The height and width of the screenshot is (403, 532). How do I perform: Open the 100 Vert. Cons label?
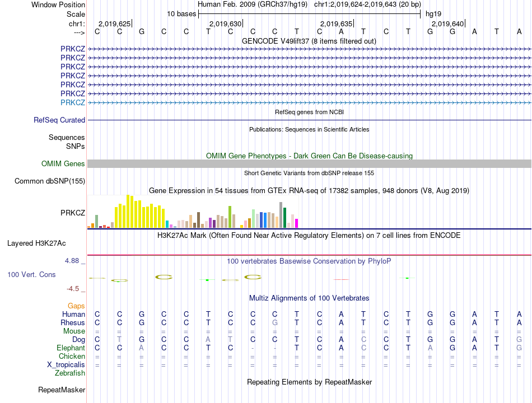31,274
